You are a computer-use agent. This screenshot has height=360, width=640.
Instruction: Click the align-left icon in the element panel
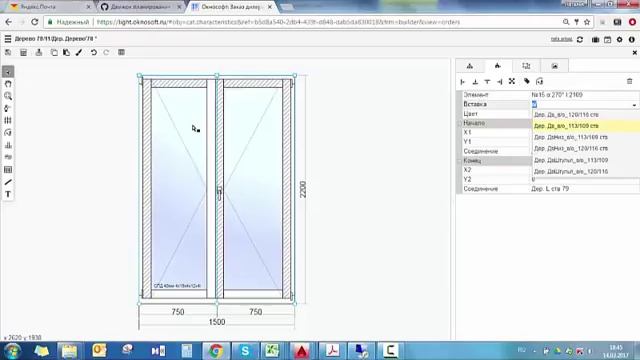tap(462, 82)
